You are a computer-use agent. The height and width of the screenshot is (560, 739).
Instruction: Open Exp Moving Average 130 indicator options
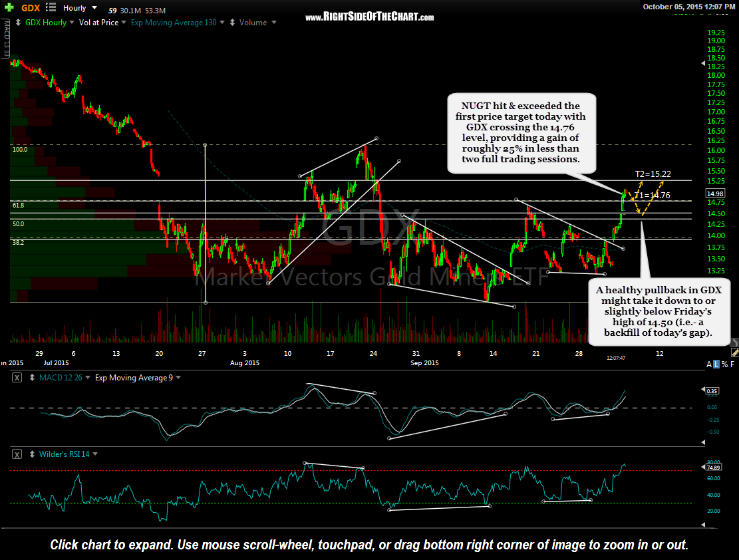(x=222, y=22)
